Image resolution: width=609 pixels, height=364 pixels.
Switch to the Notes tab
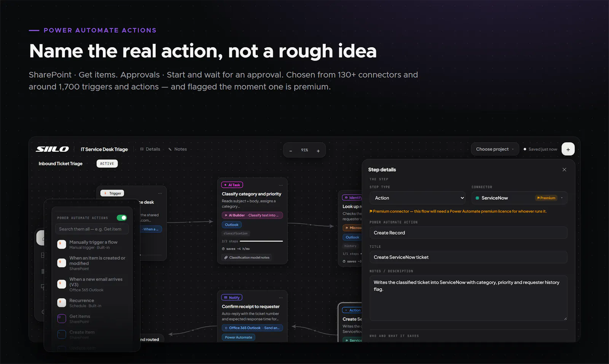pyautogui.click(x=178, y=149)
